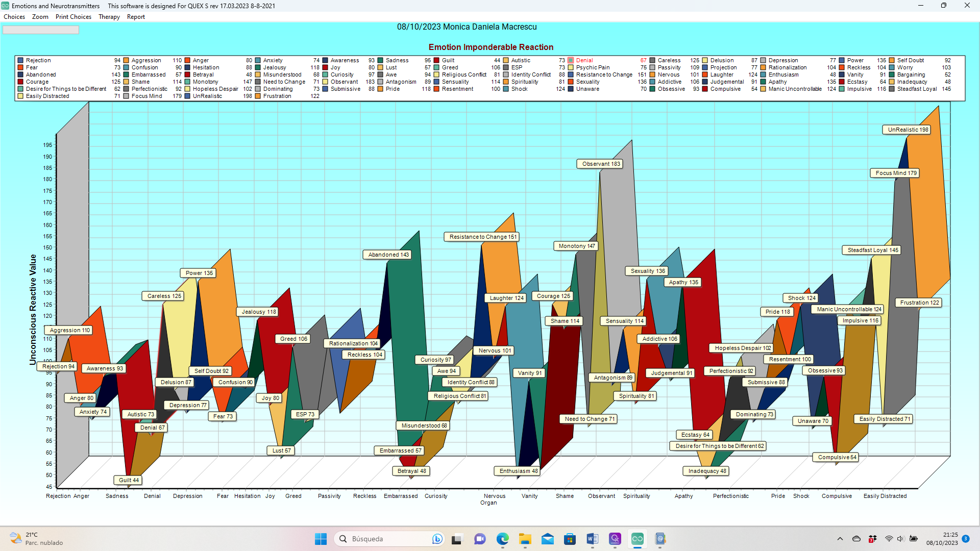Open Bing chat icon in search box

click(436, 539)
